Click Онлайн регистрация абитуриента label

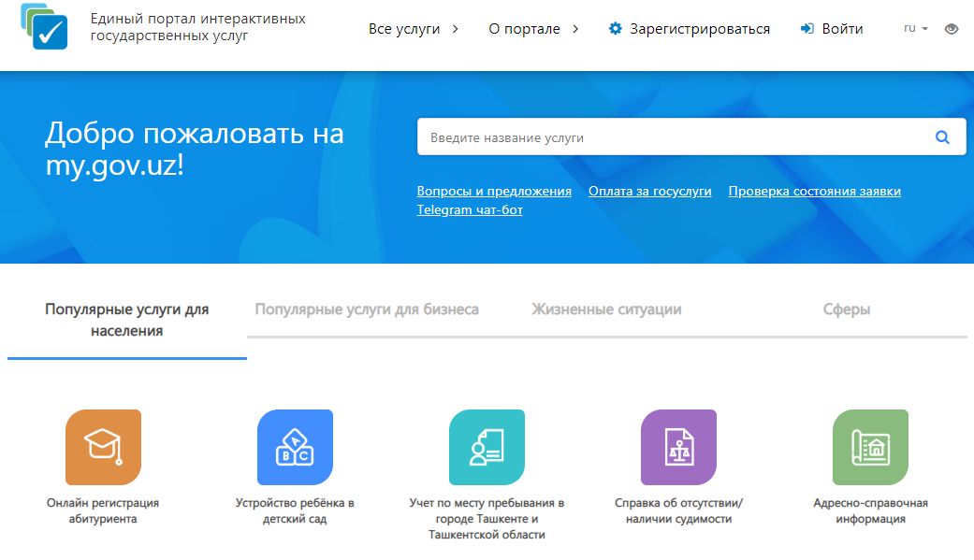[x=103, y=510]
